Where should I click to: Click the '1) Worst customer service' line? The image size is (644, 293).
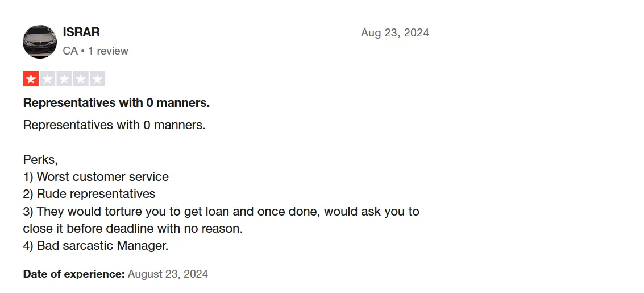[95, 177]
